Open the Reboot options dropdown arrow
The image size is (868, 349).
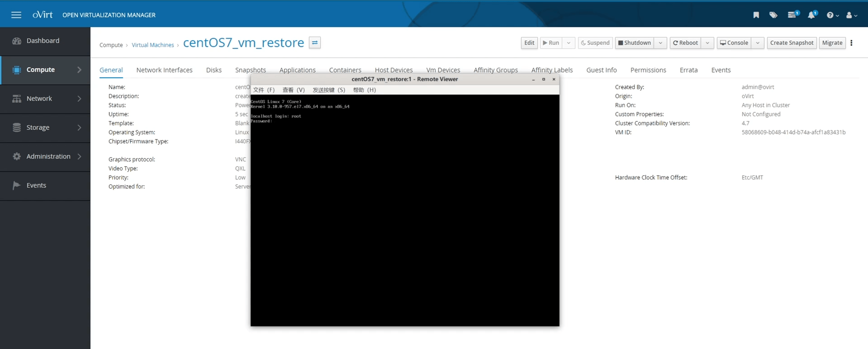point(708,43)
